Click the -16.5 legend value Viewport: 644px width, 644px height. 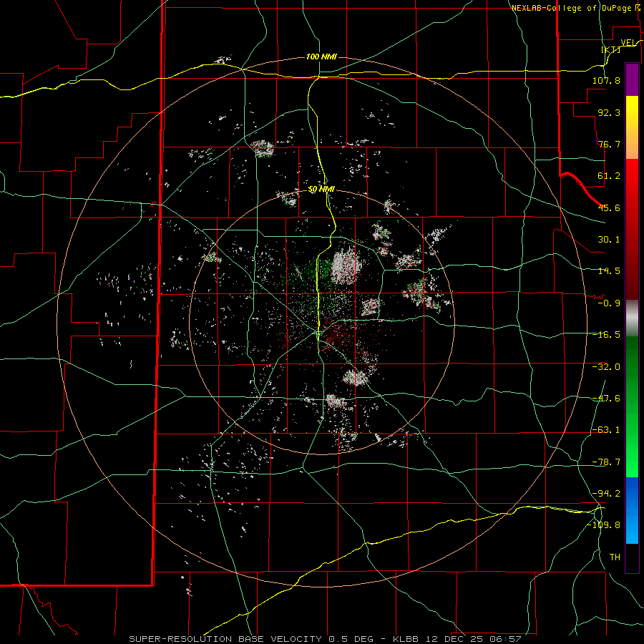pos(606,335)
